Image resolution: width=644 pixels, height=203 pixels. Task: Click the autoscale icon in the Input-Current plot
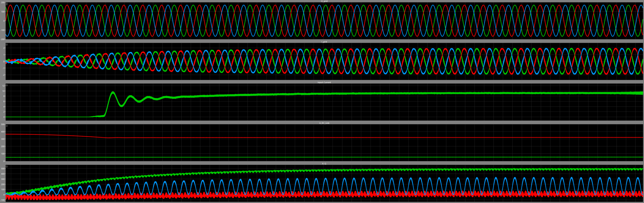pos(7,85)
